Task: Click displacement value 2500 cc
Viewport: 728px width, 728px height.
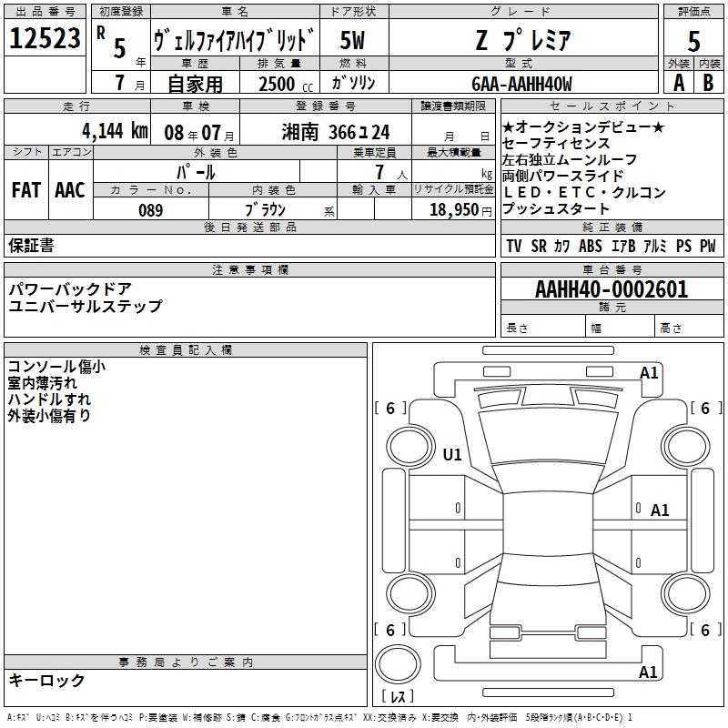Action: tap(286, 84)
